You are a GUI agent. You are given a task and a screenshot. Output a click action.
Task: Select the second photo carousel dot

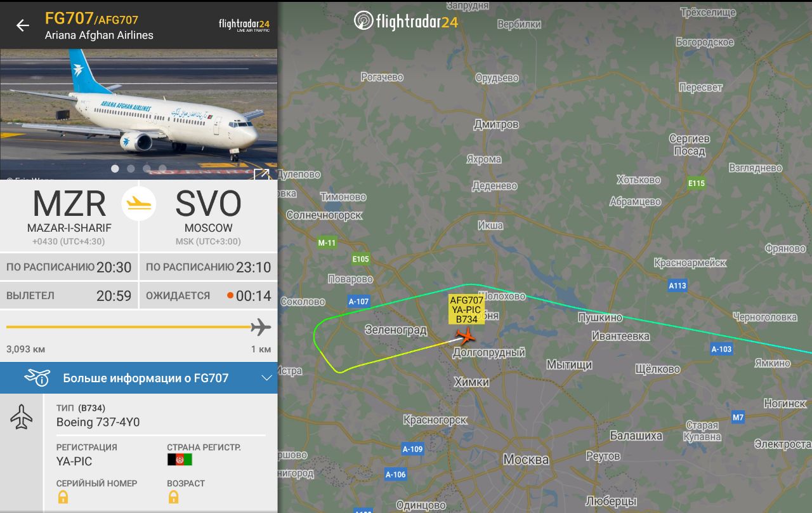point(131,168)
